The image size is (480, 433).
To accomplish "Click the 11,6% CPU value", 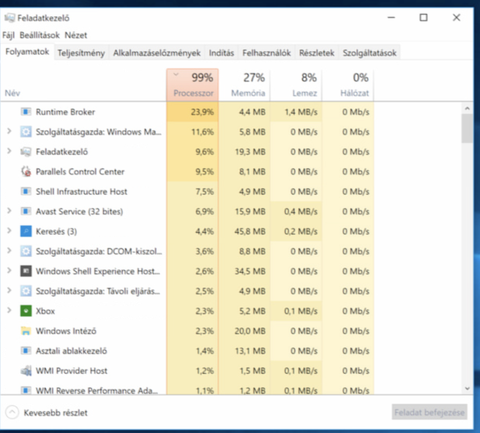I will click(202, 132).
